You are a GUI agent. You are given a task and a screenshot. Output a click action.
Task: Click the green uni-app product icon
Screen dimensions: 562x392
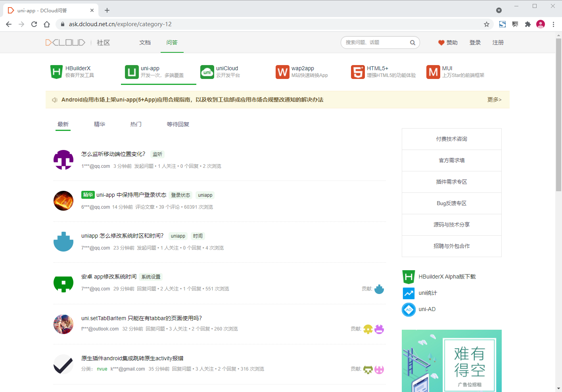click(132, 72)
